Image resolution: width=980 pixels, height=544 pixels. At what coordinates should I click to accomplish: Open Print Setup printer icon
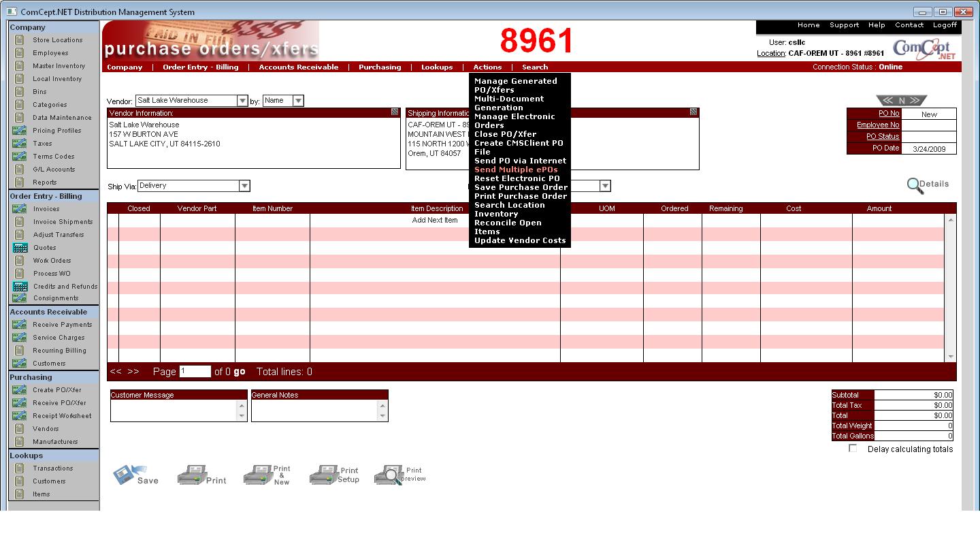[x=323, y=475]
